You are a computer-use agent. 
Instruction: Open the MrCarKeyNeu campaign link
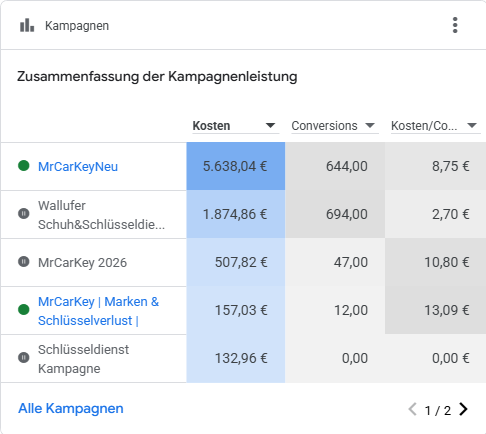click(x=78, y=167)
